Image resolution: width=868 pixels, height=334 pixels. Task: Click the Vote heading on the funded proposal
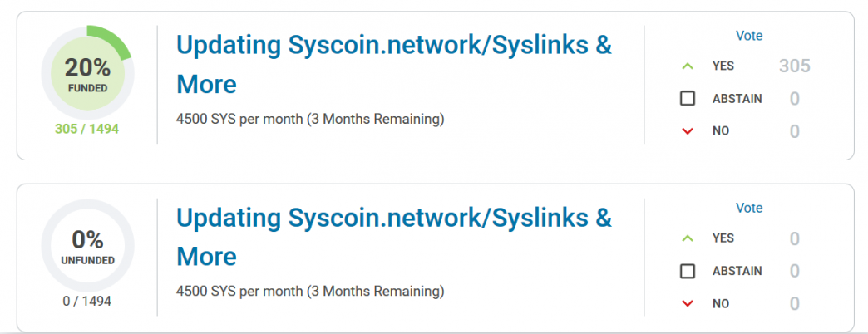[x=749, y=36]
